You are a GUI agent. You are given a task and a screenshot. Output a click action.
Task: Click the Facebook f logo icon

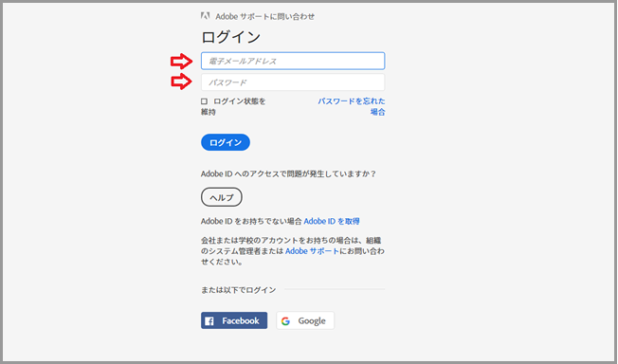point(209,321)
